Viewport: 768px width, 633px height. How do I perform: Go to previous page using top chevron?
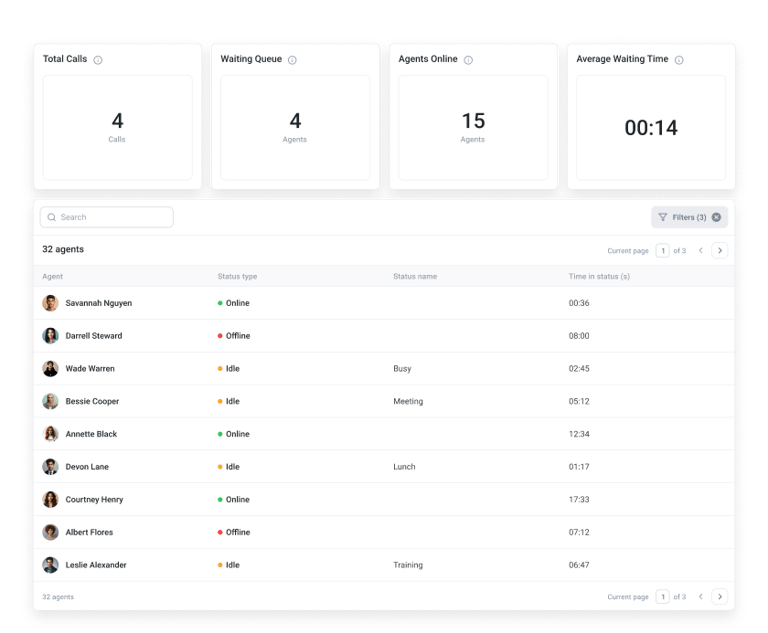pos(700,250)
